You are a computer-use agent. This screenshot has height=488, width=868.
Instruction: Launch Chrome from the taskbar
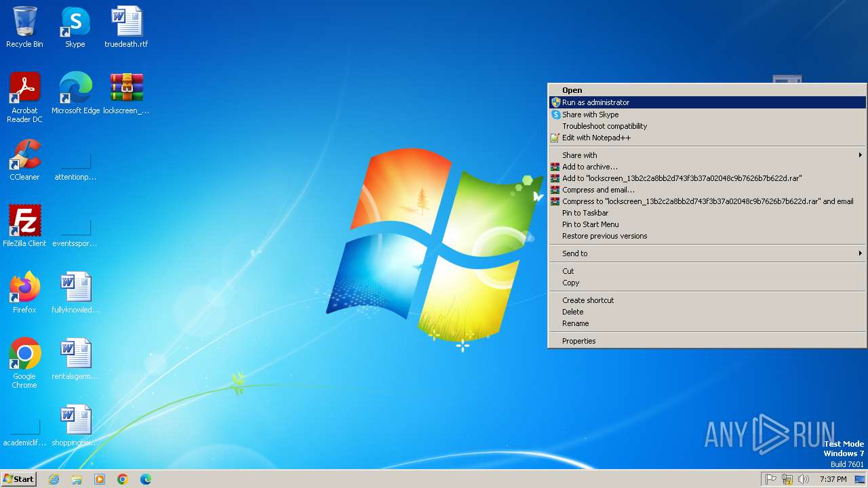123,479
